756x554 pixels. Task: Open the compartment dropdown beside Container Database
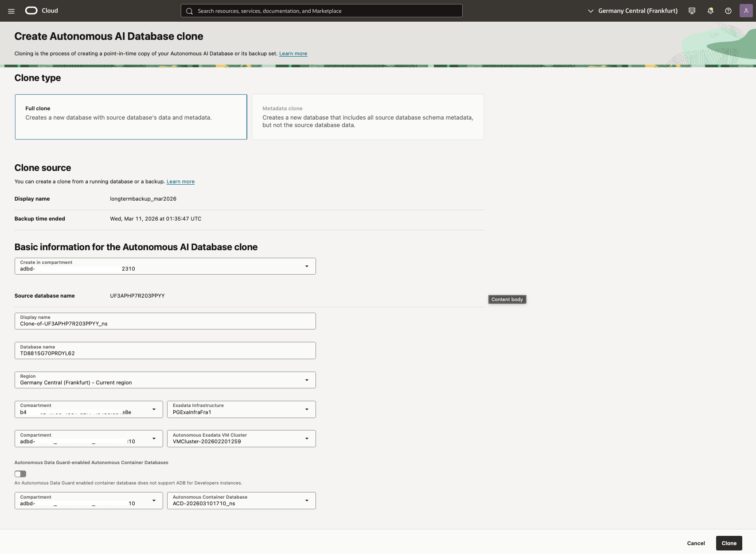[x=89, y=500]
